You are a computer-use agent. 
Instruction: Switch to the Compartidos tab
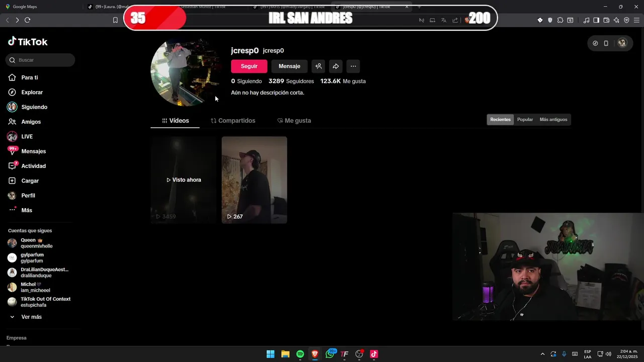(233, 121)
